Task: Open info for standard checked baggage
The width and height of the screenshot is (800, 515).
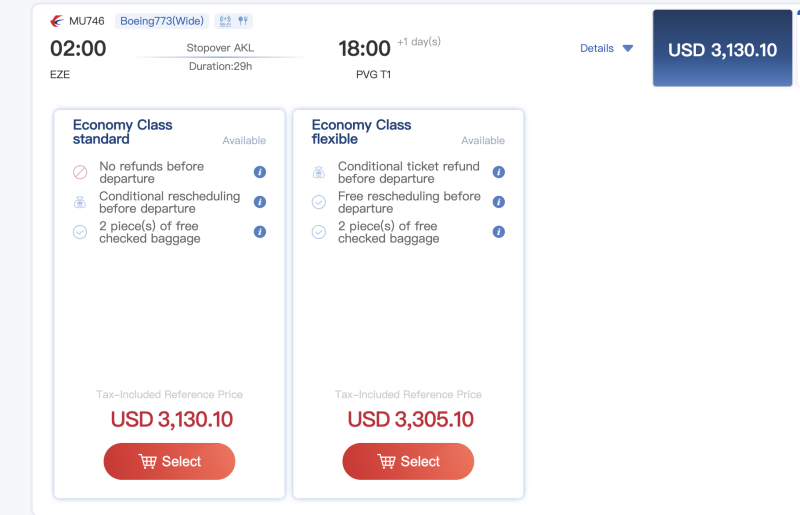Action: pyautogui.click(x=260, y=232)
